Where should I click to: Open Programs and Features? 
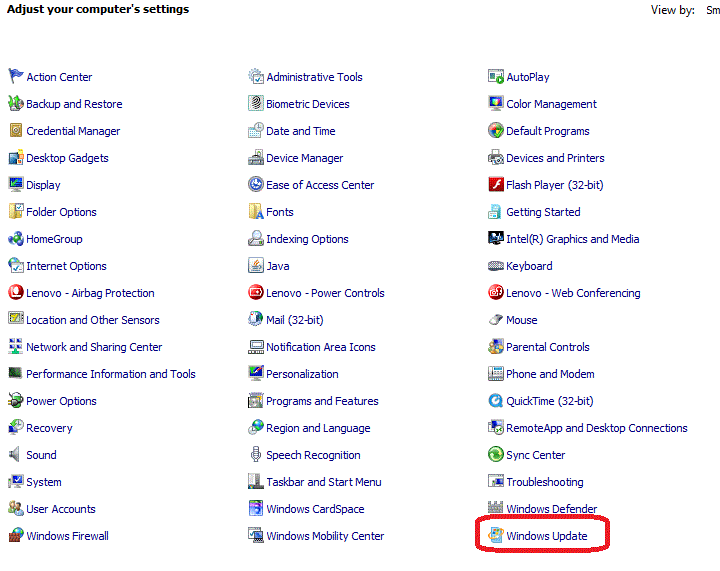[x=322, y=401]
